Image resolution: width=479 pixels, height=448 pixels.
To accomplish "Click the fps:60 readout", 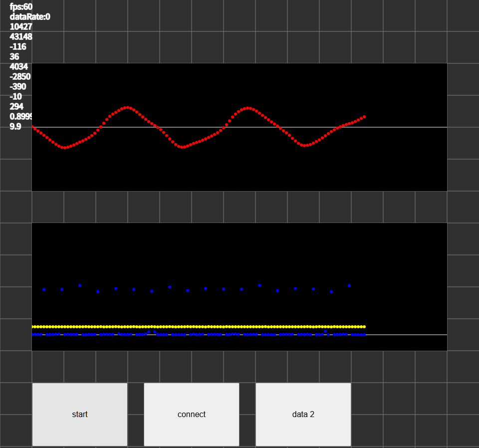I will (21, 7).
